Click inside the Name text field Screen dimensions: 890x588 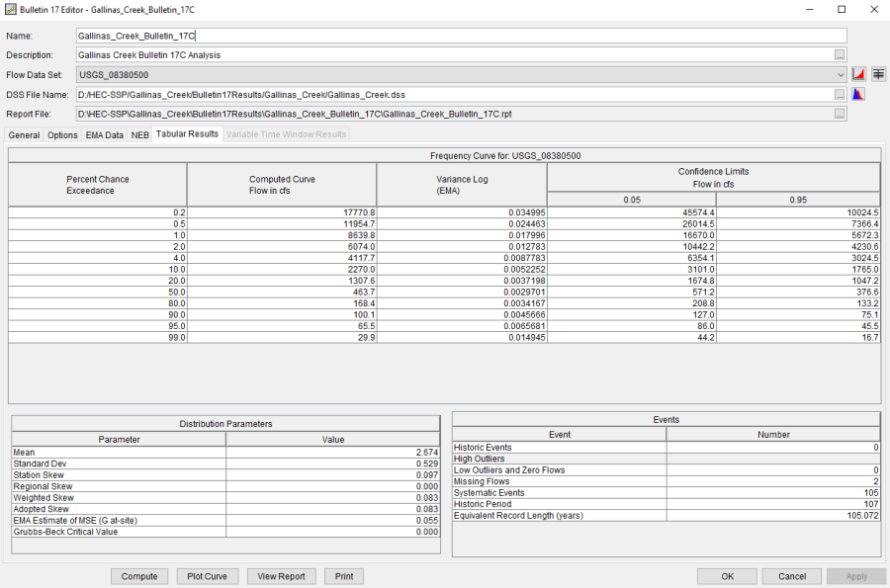(x=455, y=36)
